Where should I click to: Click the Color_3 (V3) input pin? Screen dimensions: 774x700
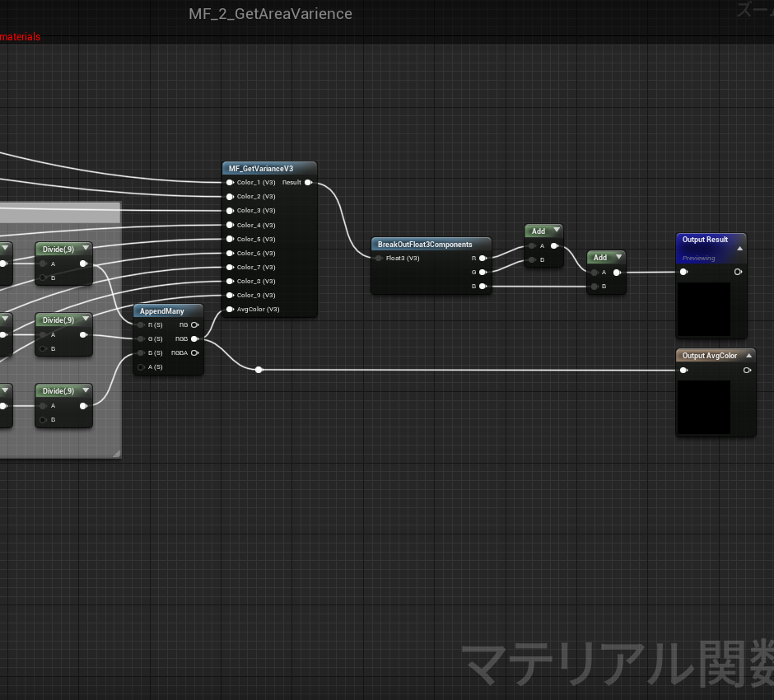[230, 211]
